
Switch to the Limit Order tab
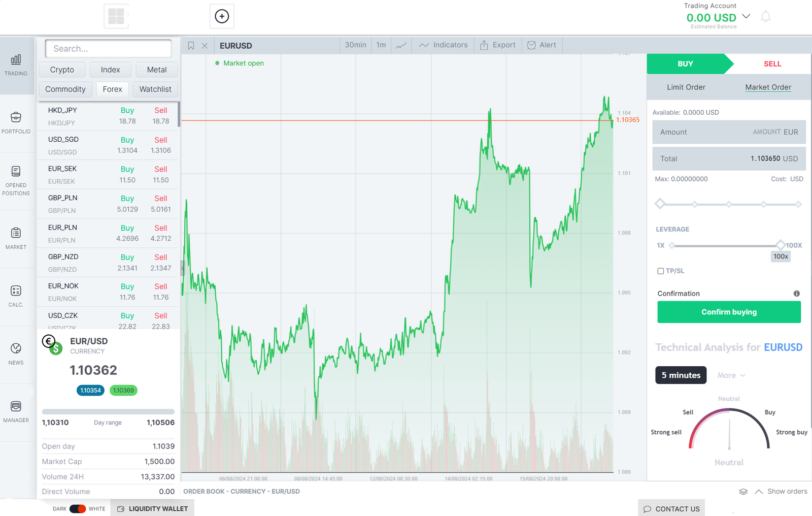686,87
